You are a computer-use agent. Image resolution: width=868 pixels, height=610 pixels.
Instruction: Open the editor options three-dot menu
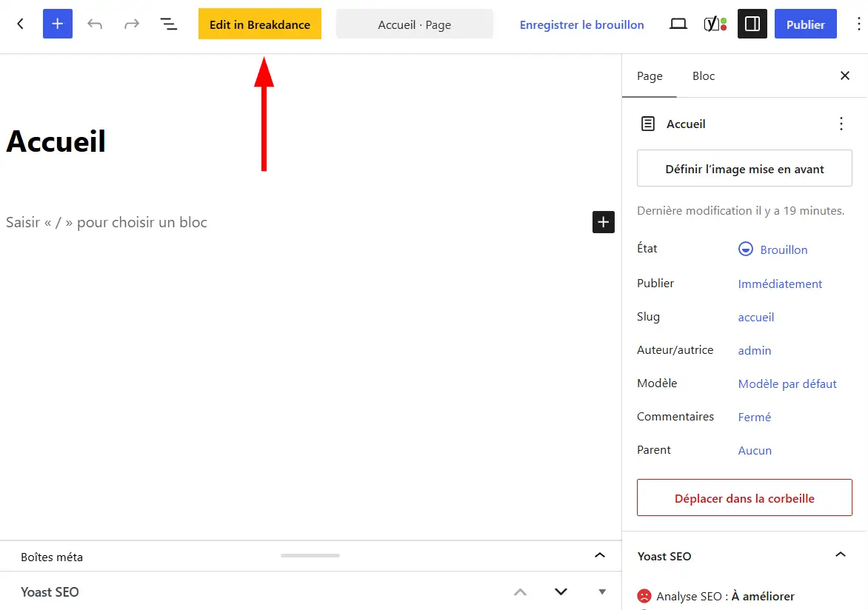(x=858, y=24)
